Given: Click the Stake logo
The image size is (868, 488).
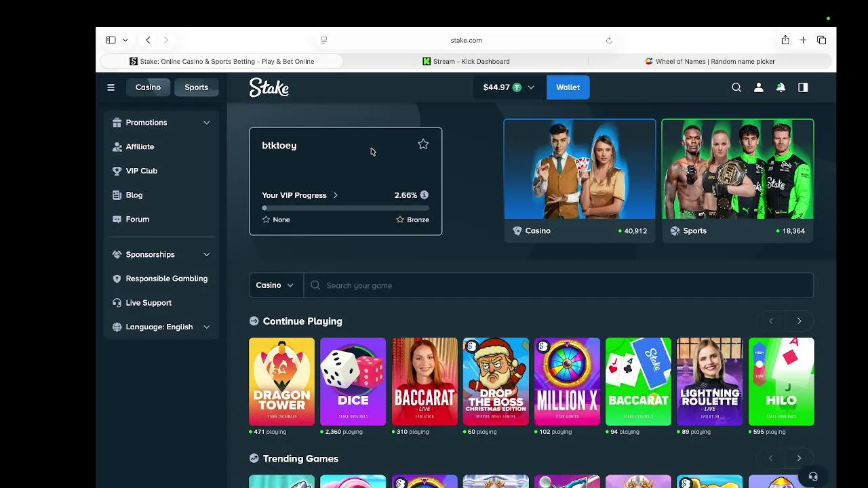Looking at the screenshot, I should [269, 87].
